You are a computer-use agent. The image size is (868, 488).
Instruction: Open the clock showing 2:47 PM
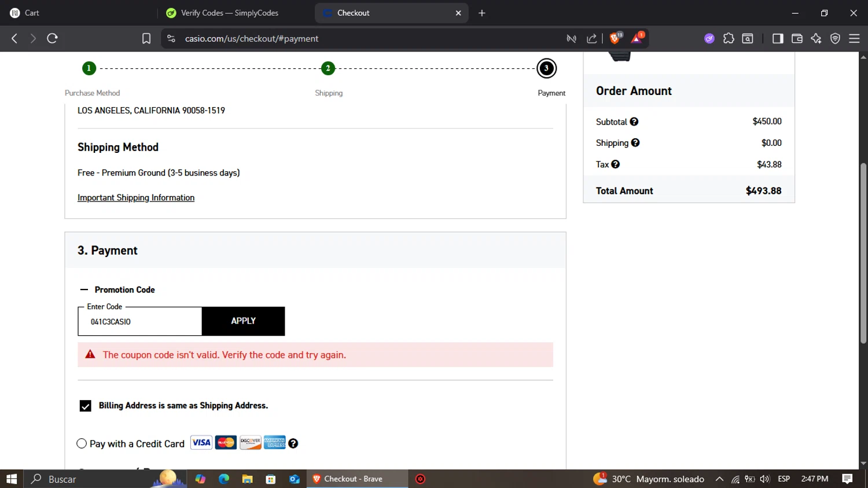(x=815, y=479)
